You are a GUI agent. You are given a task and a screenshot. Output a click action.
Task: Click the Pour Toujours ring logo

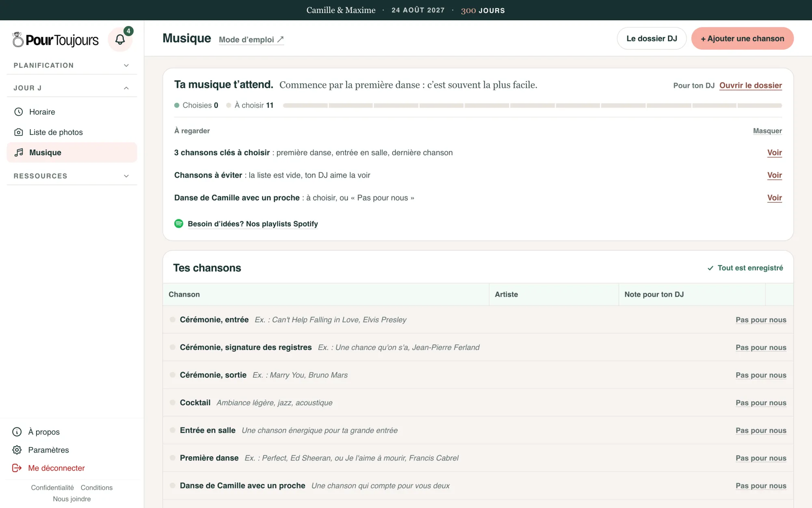click(18, 39)
